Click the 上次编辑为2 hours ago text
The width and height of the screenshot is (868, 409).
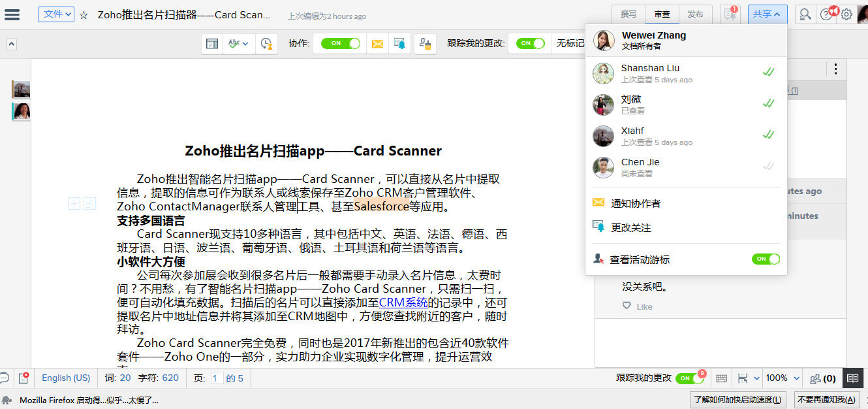327,16
